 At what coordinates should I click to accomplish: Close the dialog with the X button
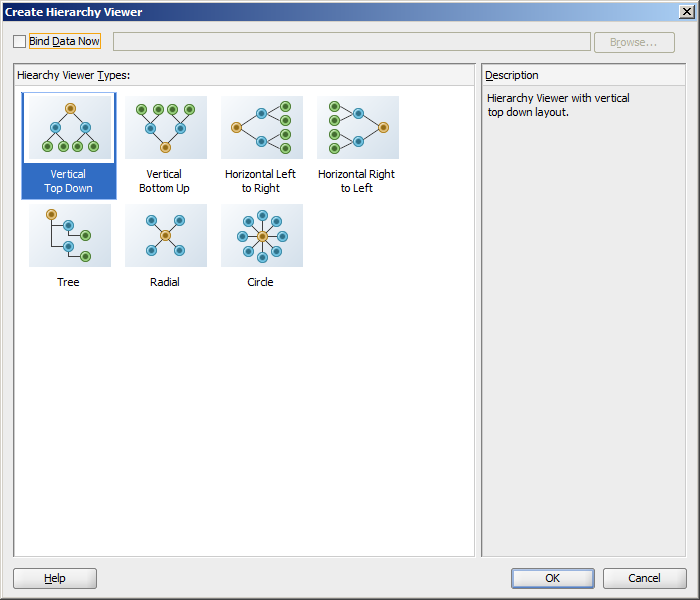pyautogui.click(x=687, y=12)
